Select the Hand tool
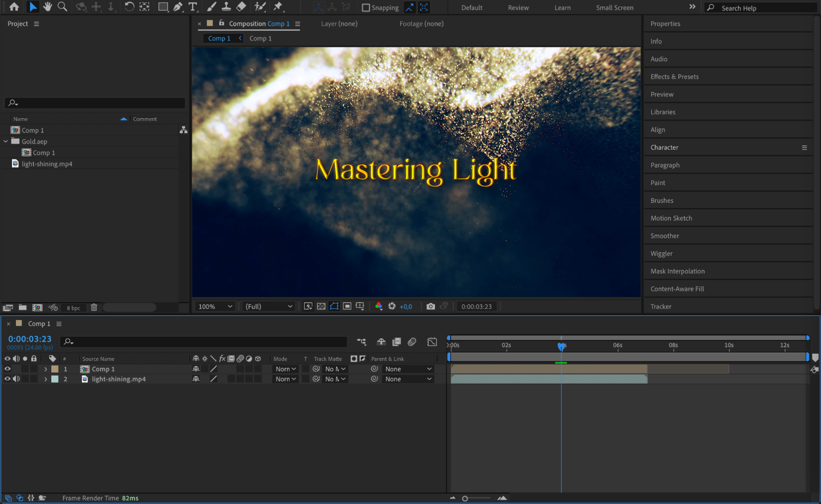 click(x=48, y=7)
